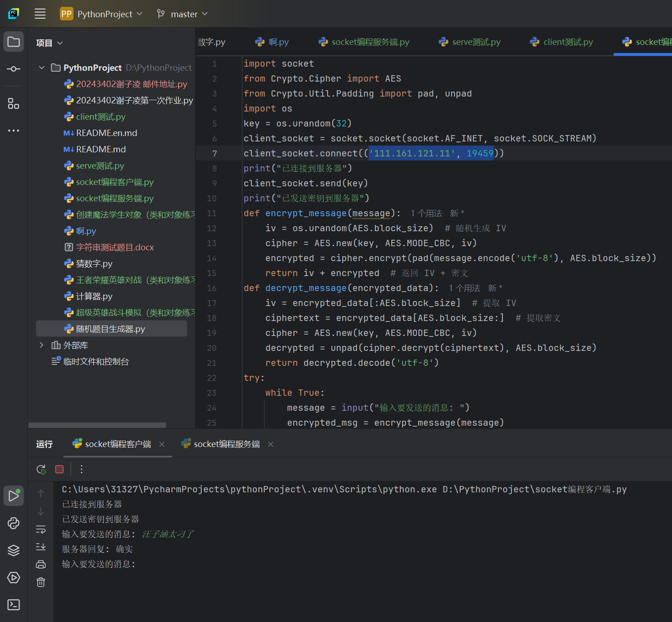The image size is (672, 622).
Task: Open the main hamburger menu
Action: tap(40, 14)
